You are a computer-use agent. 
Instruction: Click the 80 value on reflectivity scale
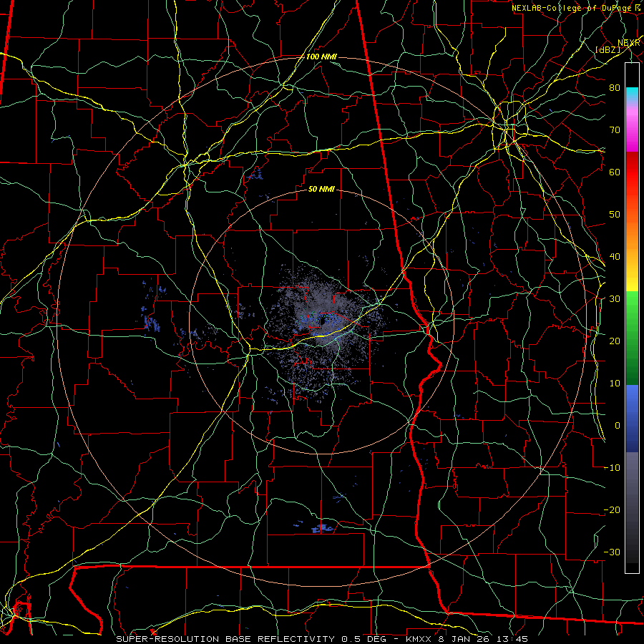[x=615, y=88]
